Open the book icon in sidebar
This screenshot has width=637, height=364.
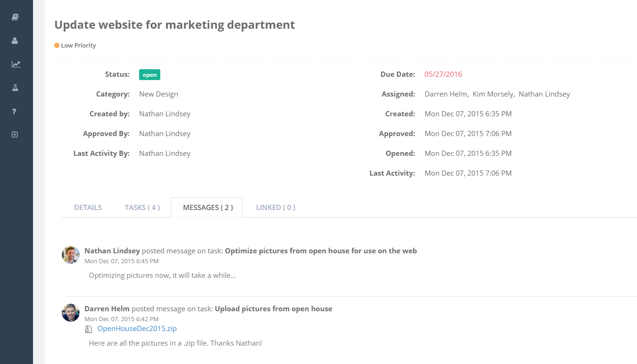(15, 17)
